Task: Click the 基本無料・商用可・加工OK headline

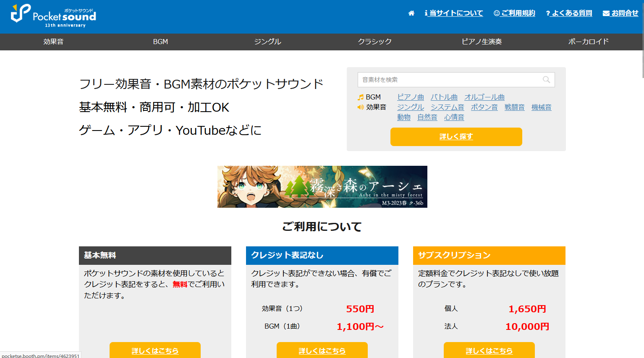Action: click(x=154, y=107)
